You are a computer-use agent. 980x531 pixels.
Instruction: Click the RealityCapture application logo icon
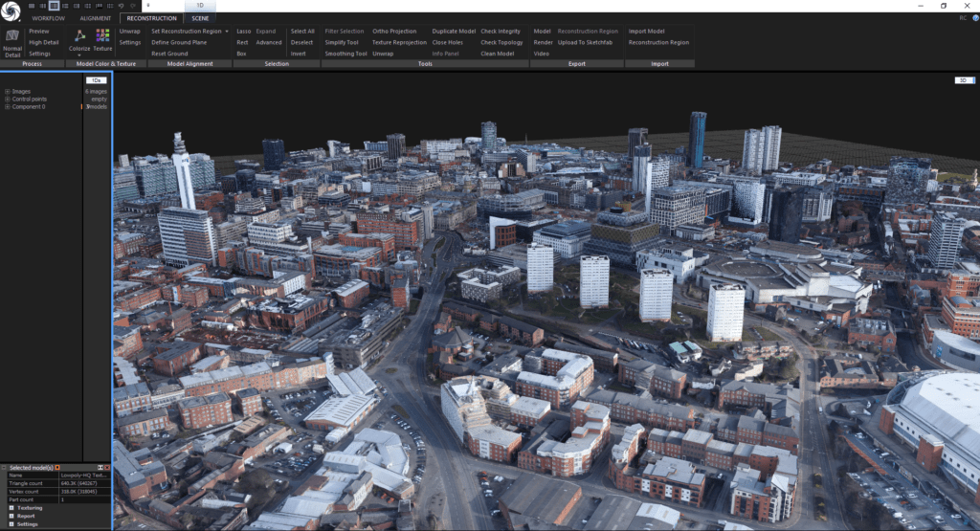point(11,11)
